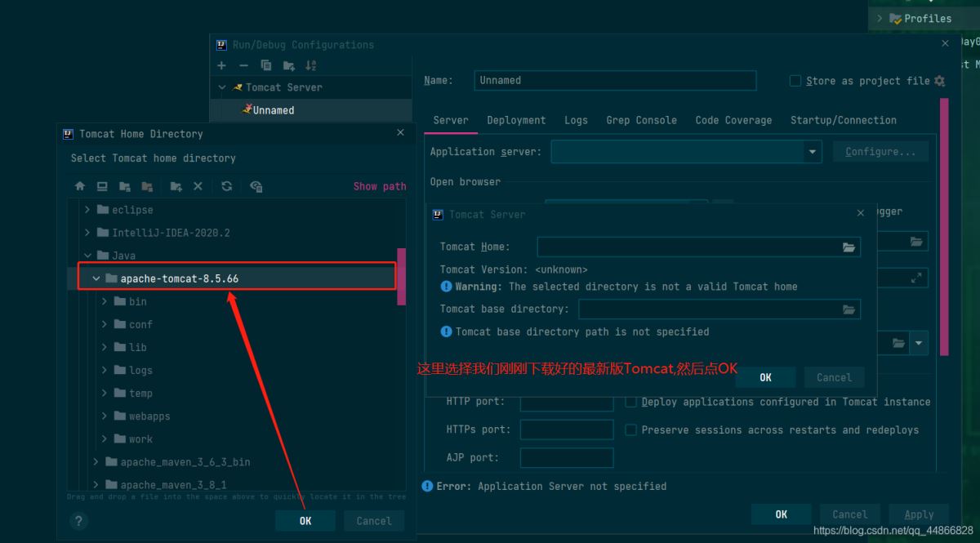Image resolution: width=980 pixels, height=543 pixels.
Task: Expand the conf folder
Action: pyautogui.click(x=105, y=324)
